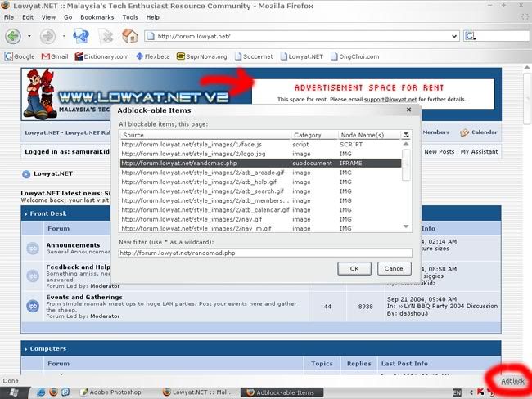Reload the page with the refresh icon
Image resolution: width=532 pixels, height=399 pixels.
81,36
